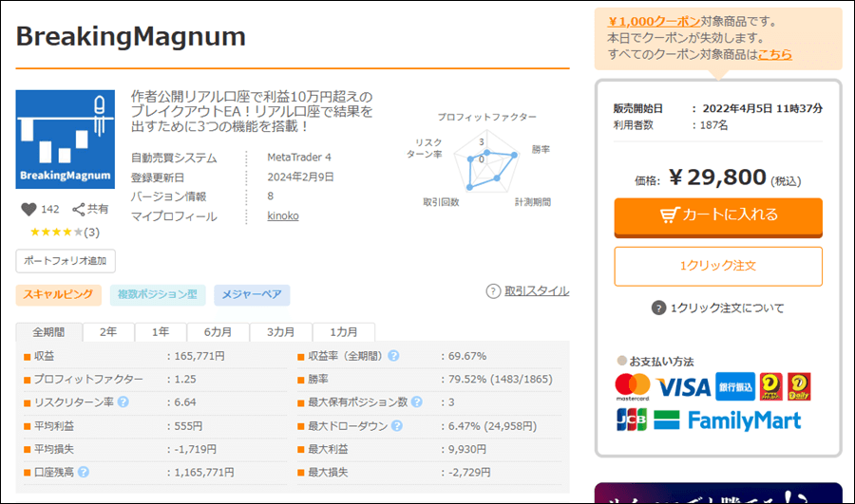Click help icon next to 口座残高
Screen dimensions: 855x504
[84, 472]
